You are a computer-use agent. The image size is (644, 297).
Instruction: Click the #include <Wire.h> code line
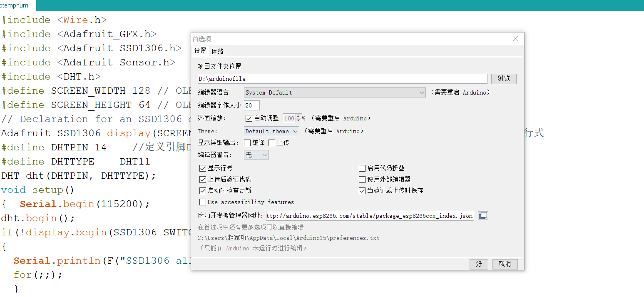(x=54, y=20)
